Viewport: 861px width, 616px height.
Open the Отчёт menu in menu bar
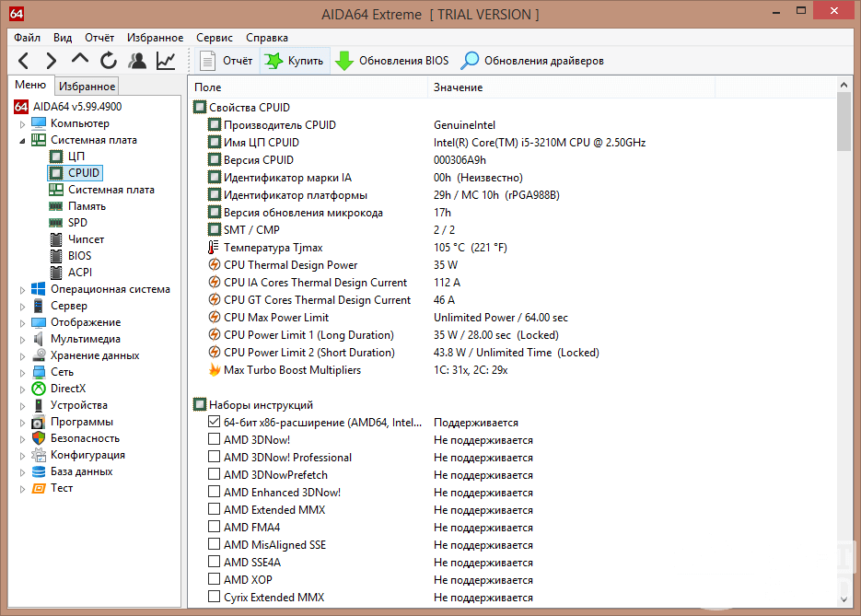click(99, 38)
